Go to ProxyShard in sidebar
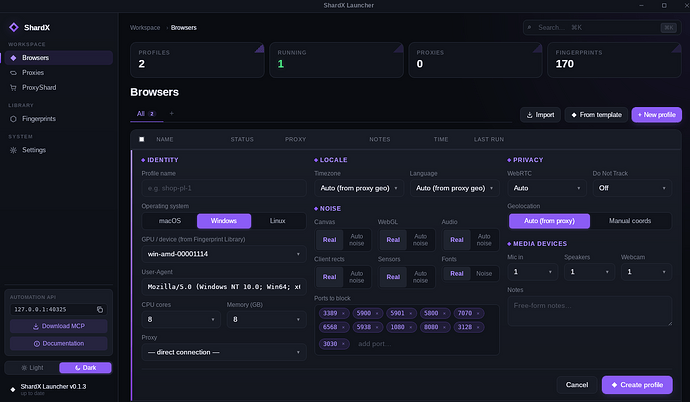The width and height of the screenshot is (690, 402). (x=58, y=88)
